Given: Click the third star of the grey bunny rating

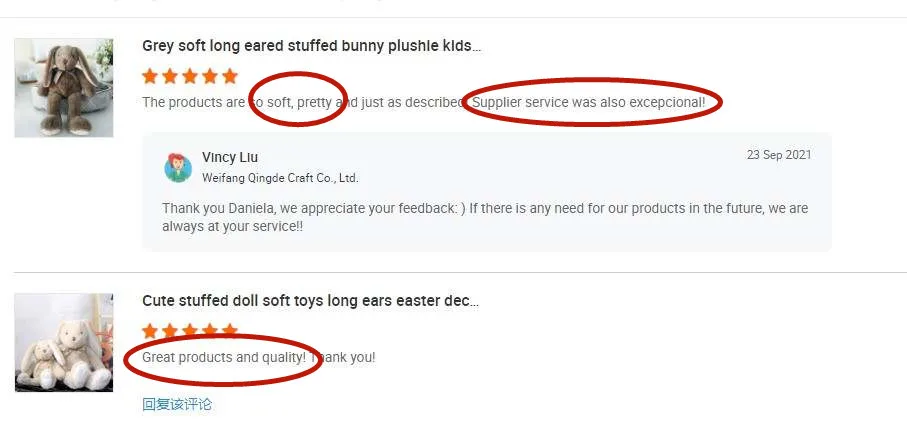Looking at the screenshot, I should 190,76.
